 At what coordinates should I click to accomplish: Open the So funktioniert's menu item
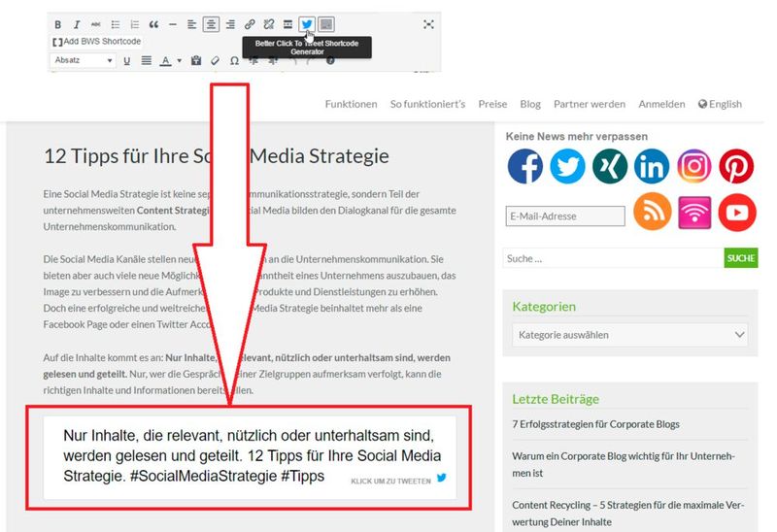[x=427, y=104]
